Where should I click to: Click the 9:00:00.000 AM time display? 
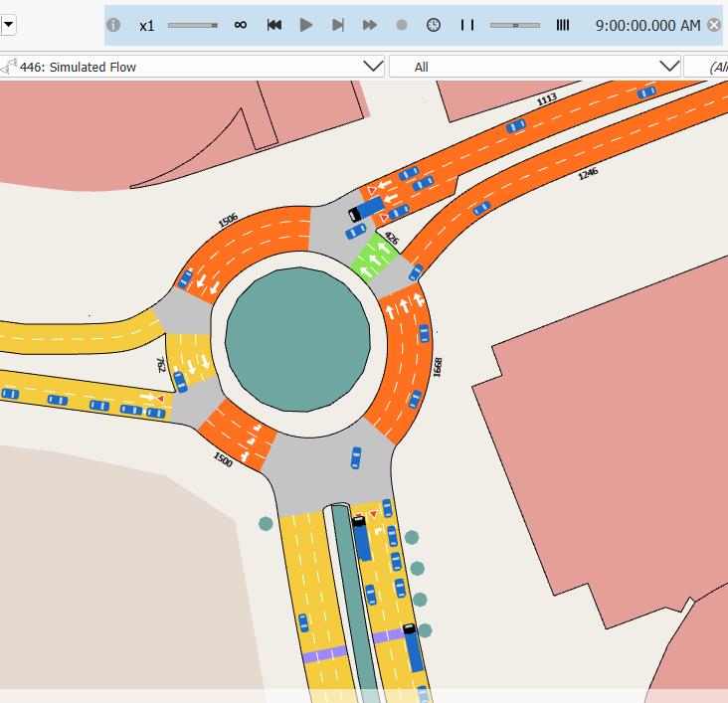647,25
